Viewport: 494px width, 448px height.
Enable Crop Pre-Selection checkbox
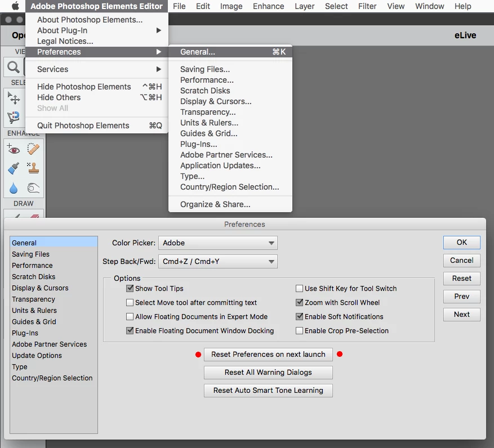coord(299,330)
